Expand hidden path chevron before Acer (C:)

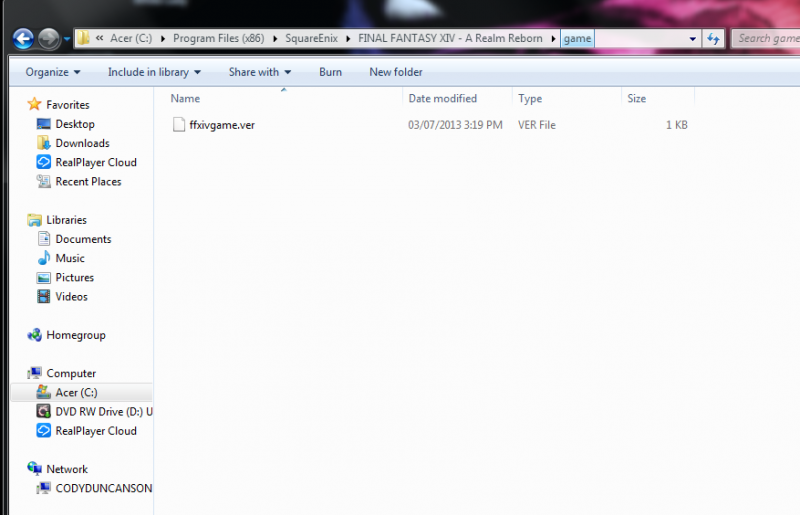click(x=99, y=38)
